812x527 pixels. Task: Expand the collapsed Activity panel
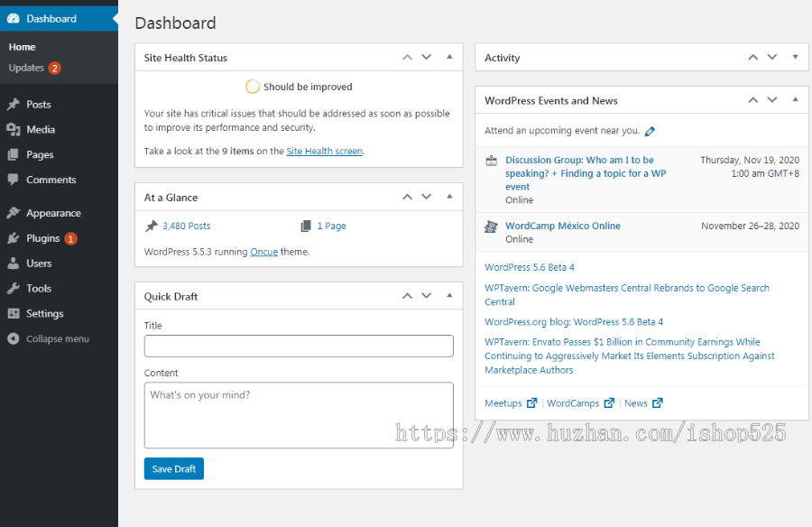point(796,57)
